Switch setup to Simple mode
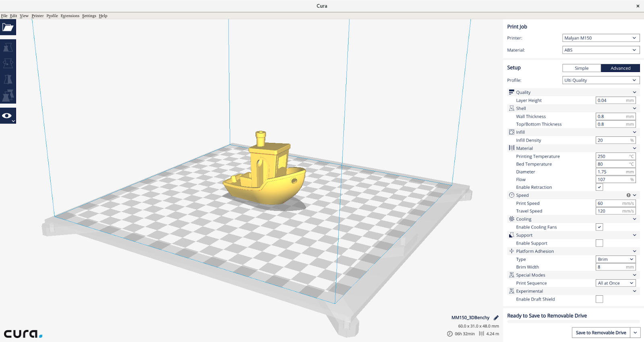644x342 pixels. 582,68
